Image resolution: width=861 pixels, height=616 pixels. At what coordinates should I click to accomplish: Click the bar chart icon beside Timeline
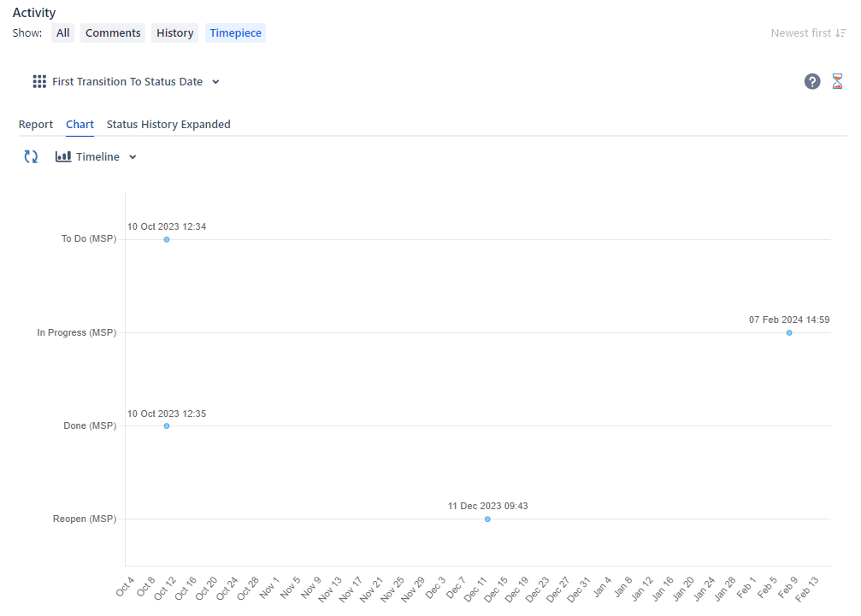(x=62, y=156)
